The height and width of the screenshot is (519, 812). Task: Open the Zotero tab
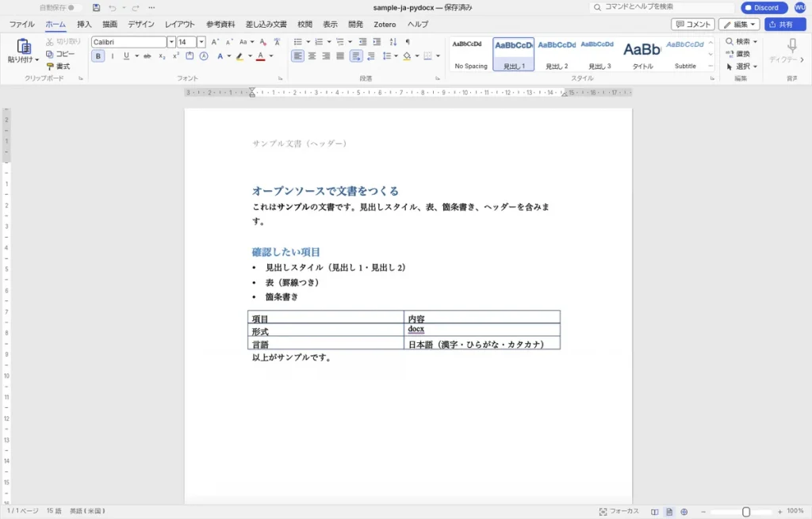tap(385, 25)
